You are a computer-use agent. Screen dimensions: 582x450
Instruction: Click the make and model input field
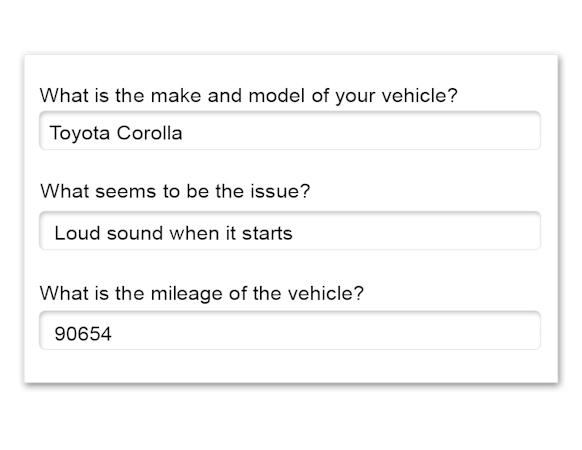pyautogui.click(x=290, y=130)
